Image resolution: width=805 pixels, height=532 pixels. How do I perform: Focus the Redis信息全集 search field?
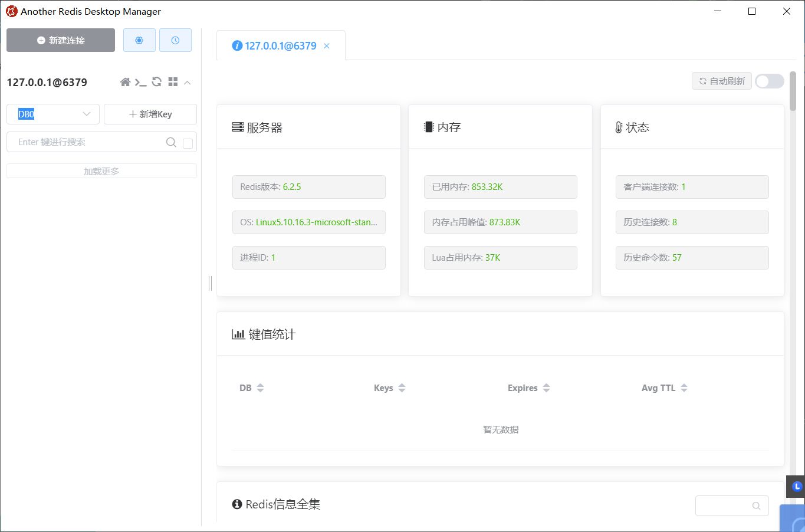point(732,505)
